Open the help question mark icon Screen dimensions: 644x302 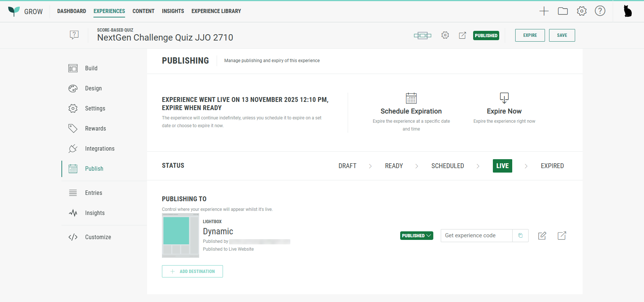coord(600,11)
